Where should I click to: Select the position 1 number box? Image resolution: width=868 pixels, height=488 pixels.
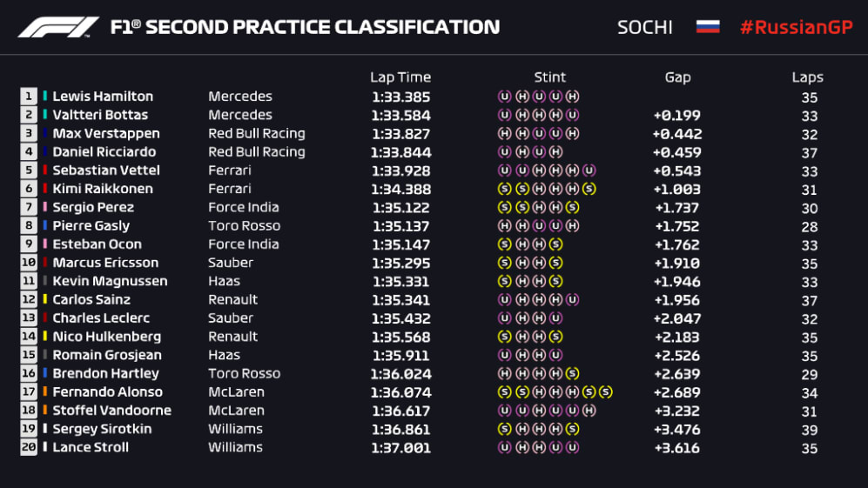[29, 97]
